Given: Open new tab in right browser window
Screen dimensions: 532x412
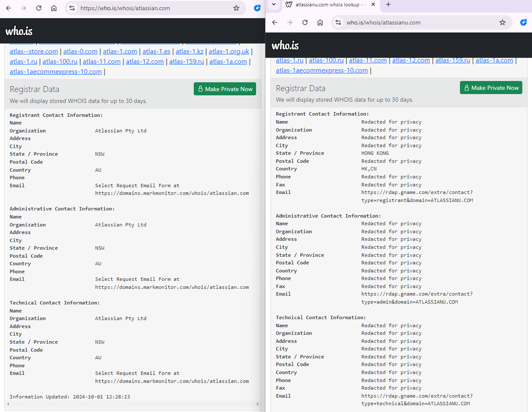Looking at the screenshot, I should [388, 4].
